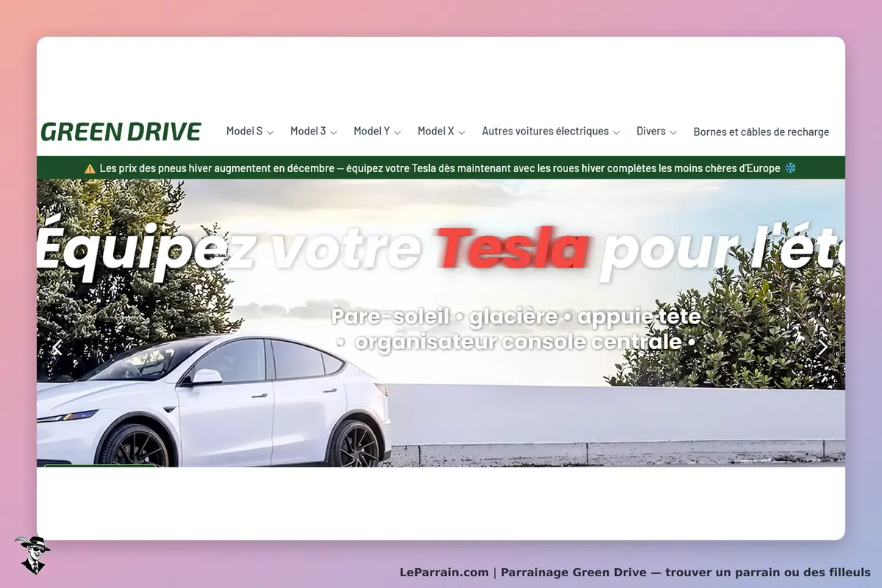Click the LeParrain.com Parrainage Green Drive caption
The height and width of the screenshot is (588, 882).
(635, 572)
